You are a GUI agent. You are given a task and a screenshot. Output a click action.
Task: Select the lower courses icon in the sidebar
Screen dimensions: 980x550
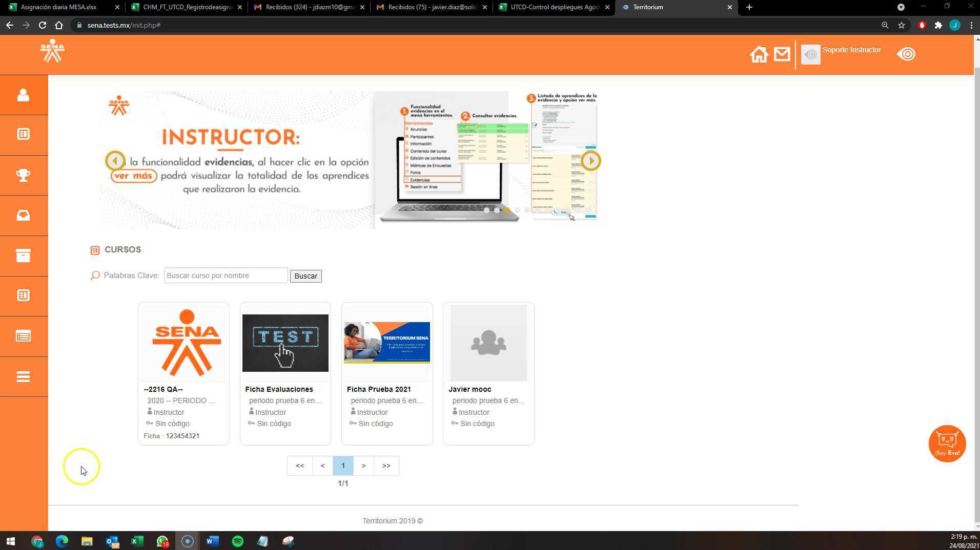click(x=24, y=295)
